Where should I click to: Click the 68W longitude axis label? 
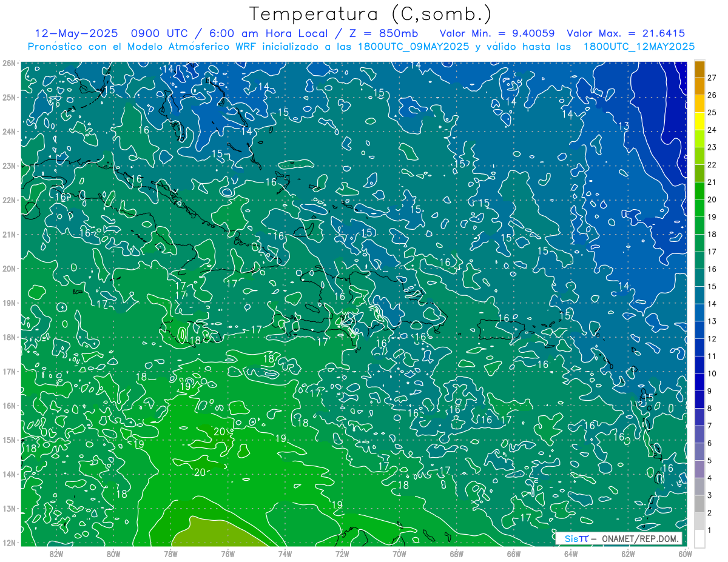(x=456, y=554)
